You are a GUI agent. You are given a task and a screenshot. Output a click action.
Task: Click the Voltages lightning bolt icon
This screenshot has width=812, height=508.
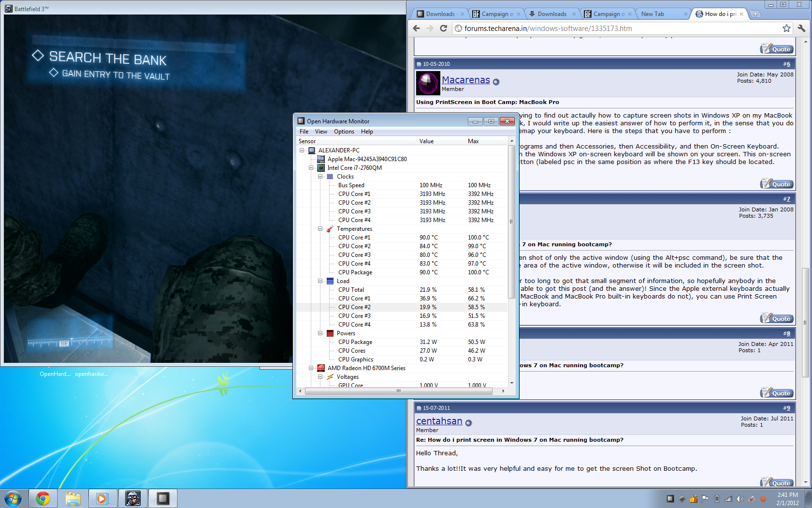point(330,377)
